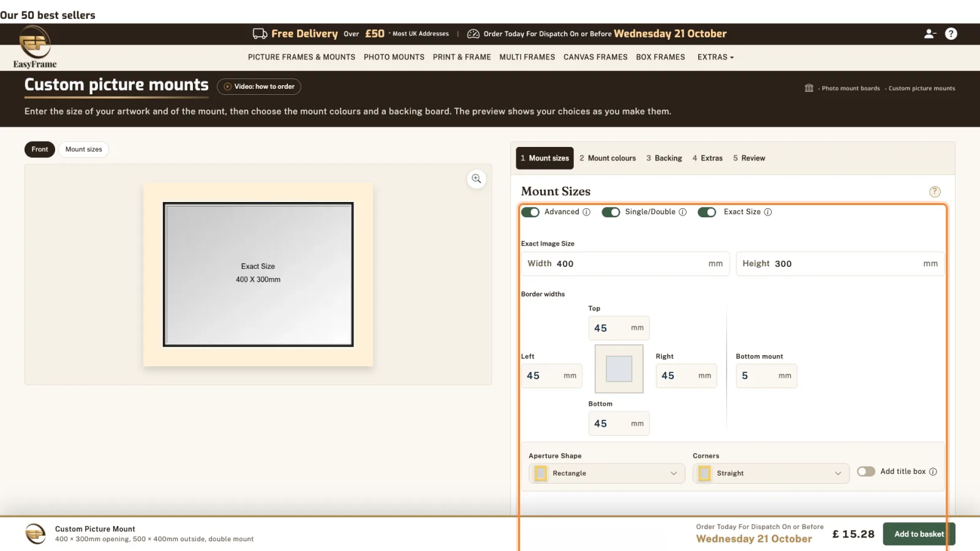Click the Bottom mount width field

[x=766, y=376]
